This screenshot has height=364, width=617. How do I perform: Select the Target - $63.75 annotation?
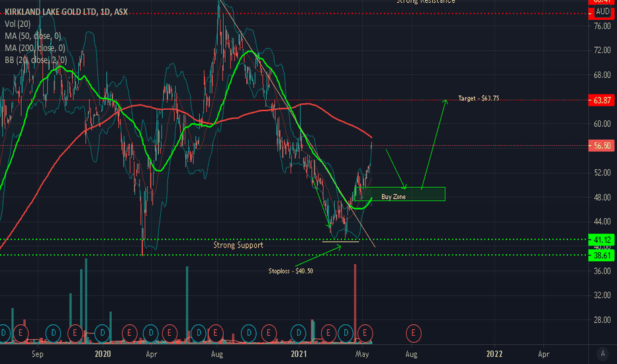click(x=479, y=99)
